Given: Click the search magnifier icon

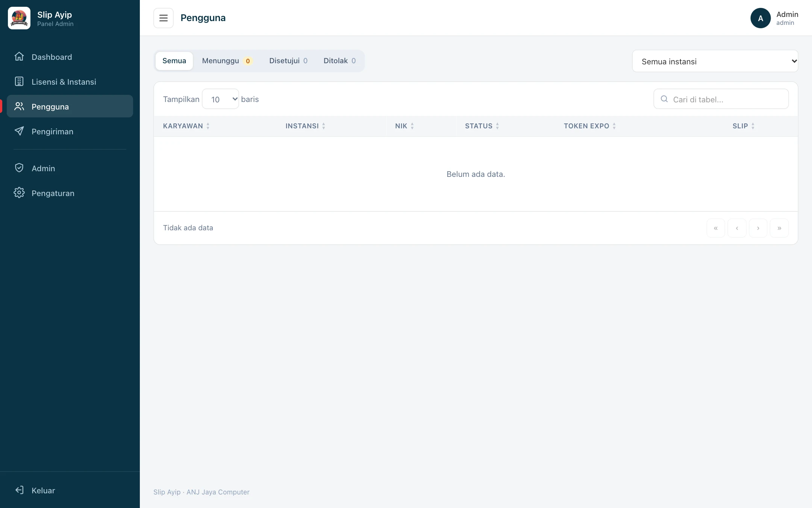Looking at the screenshot, I should [664, 99].
